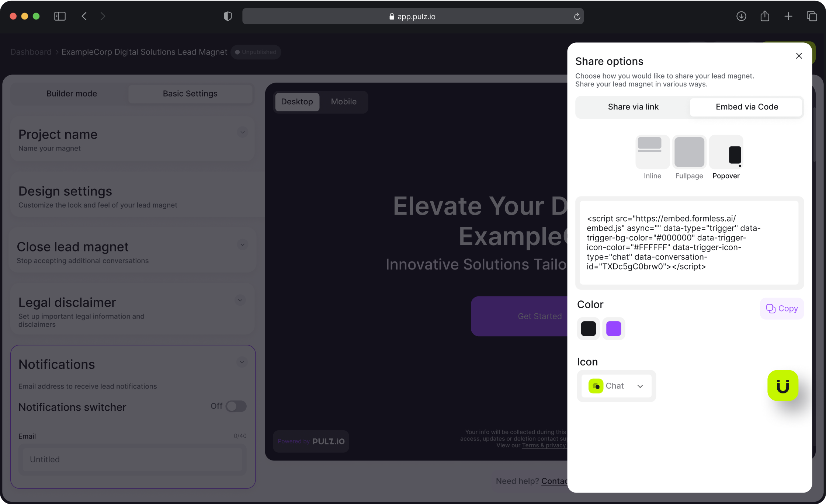Switch to Embed via Code tab
This screenshot has width=826, height=504.
(746, 107)
